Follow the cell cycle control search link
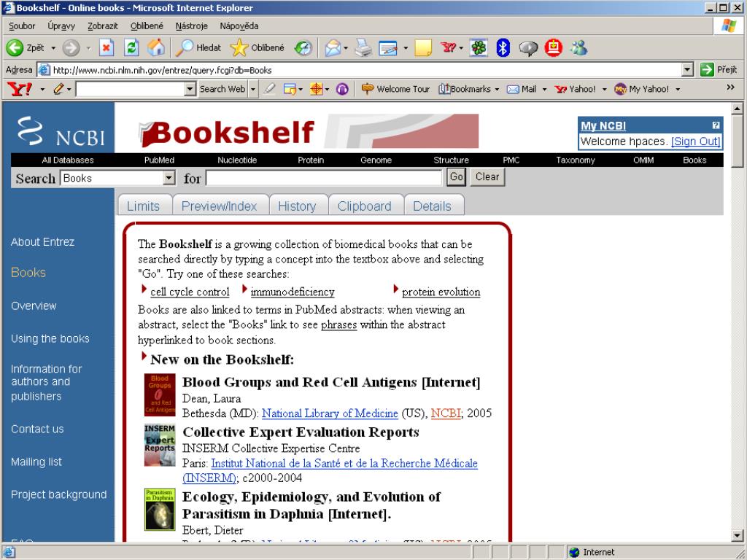The image size is (747, 560). 190,292
